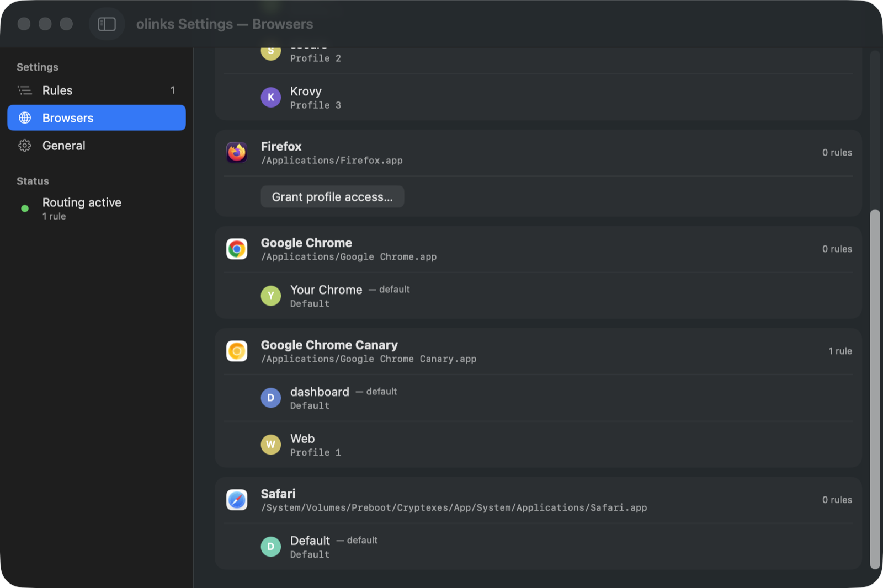Click the vertical scrollbar thumb

875,389
